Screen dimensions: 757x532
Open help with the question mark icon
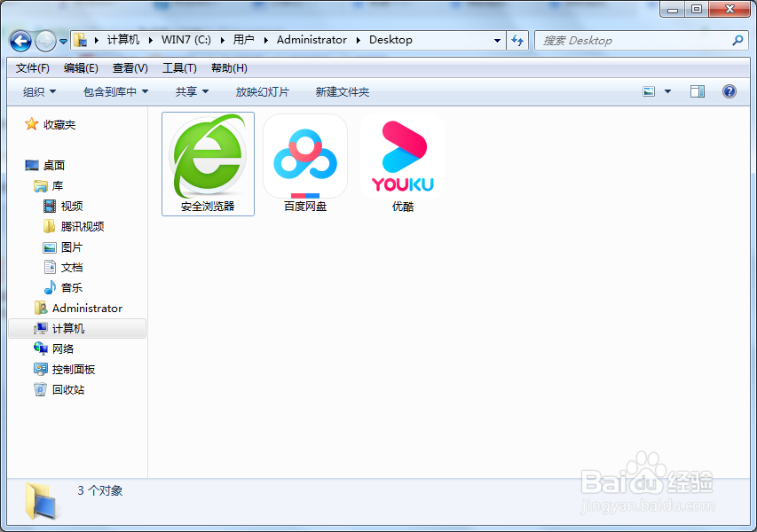point(729,91)
